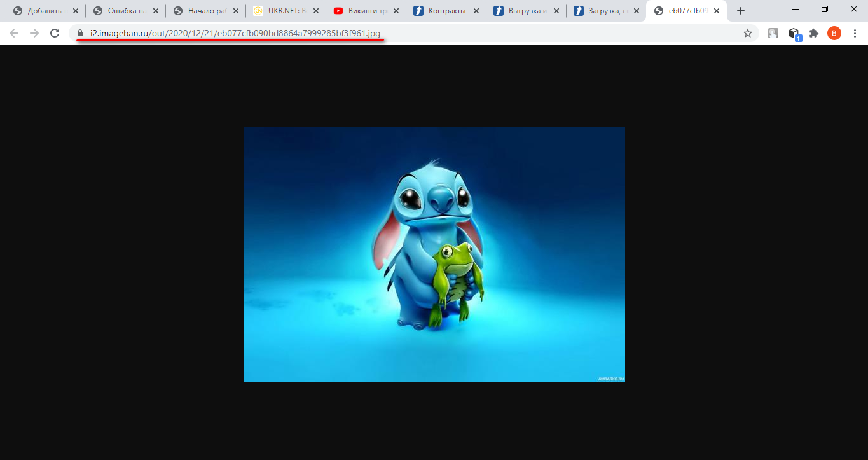Image resolution: width=868 pixels, height=460 pixels.
Task: Go back using the back arrow
Action: point(14,33)
